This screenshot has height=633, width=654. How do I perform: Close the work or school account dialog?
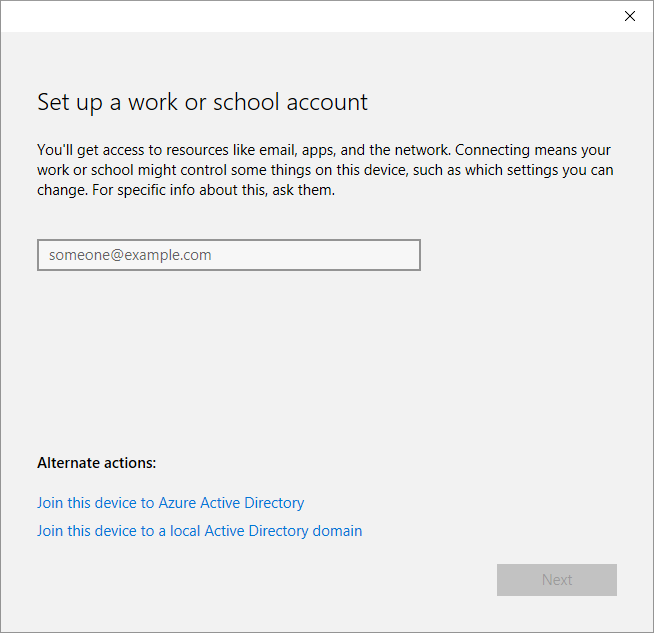tap(629, 16)
